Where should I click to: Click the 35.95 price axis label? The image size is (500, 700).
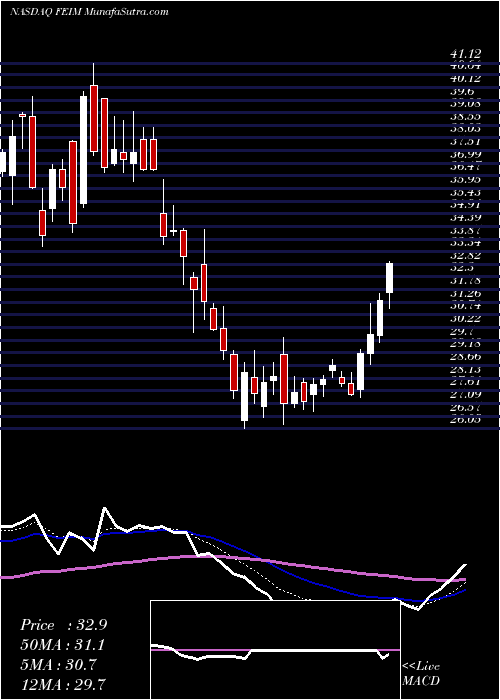(466, 180)
